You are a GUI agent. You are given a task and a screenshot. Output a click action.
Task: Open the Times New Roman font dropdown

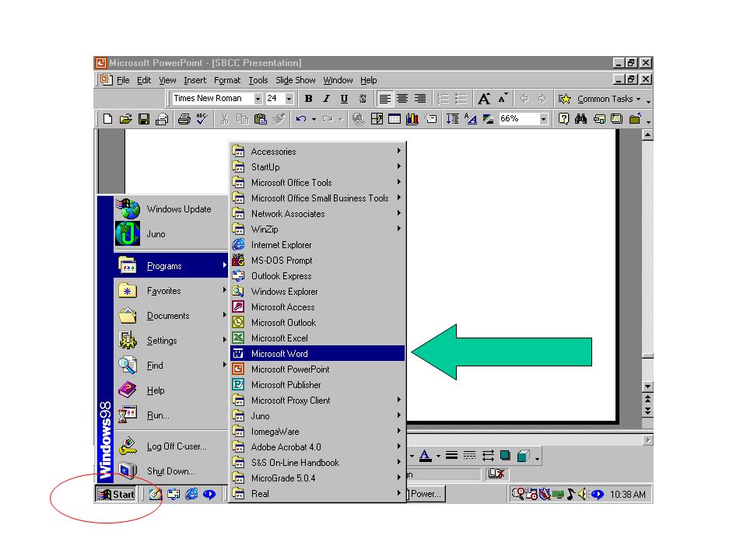pyautogui.click(x=258, y=99)
